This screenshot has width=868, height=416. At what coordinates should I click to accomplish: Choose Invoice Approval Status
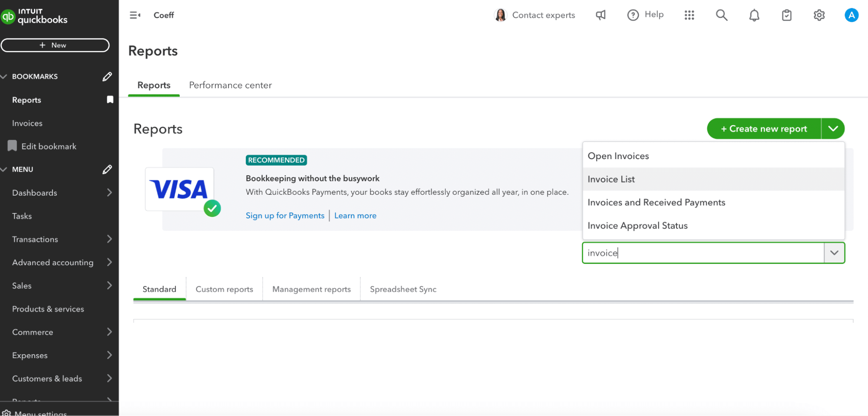713,226
